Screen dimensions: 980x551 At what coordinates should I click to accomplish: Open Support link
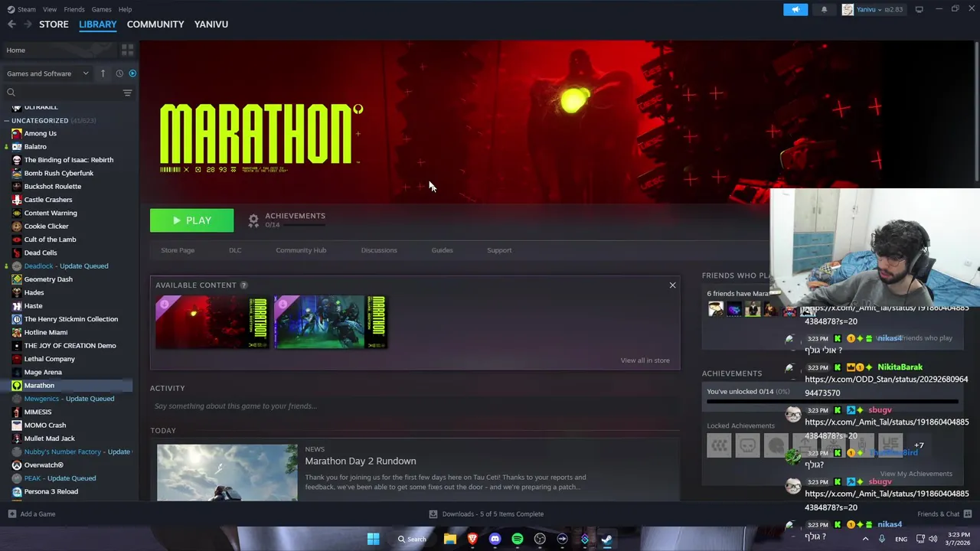(499, 250)
